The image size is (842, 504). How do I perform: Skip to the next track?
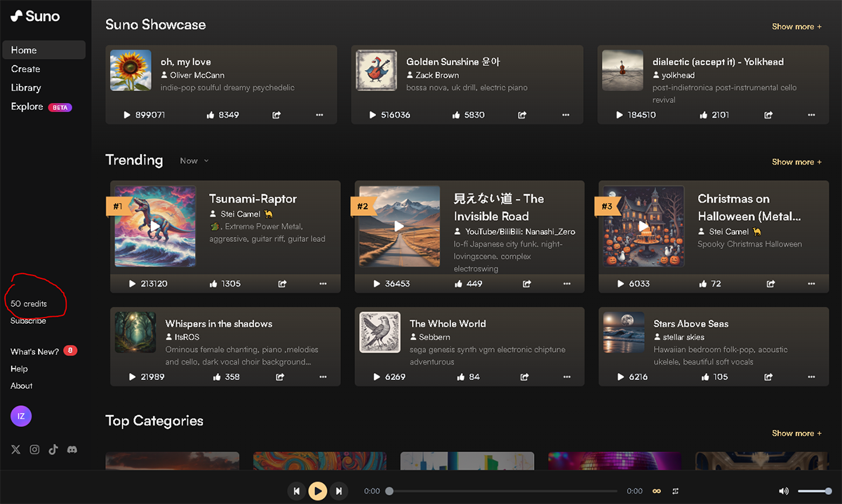[339, 491]
